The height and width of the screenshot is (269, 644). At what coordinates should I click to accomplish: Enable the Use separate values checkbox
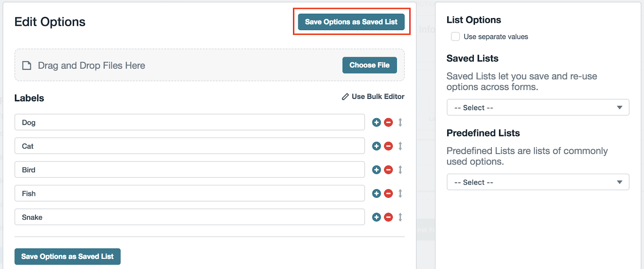(x=455, y=37)
